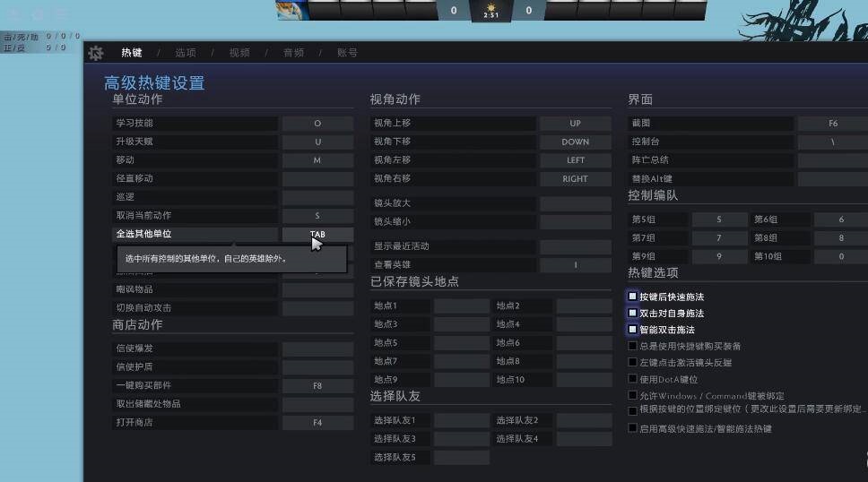Change 取消当前动作 binding S
The height and width of the screenshot is (482, 868).
pos(317,216)
